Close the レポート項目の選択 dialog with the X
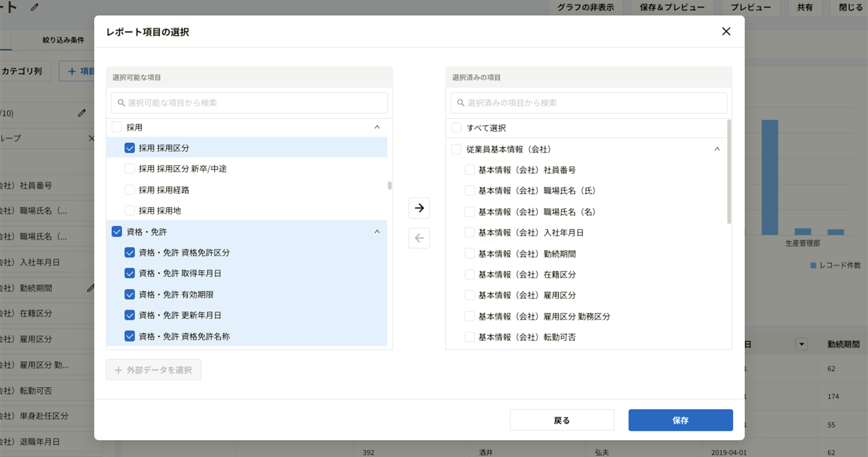The image size is (868, 457). click(x=726, y=31)
